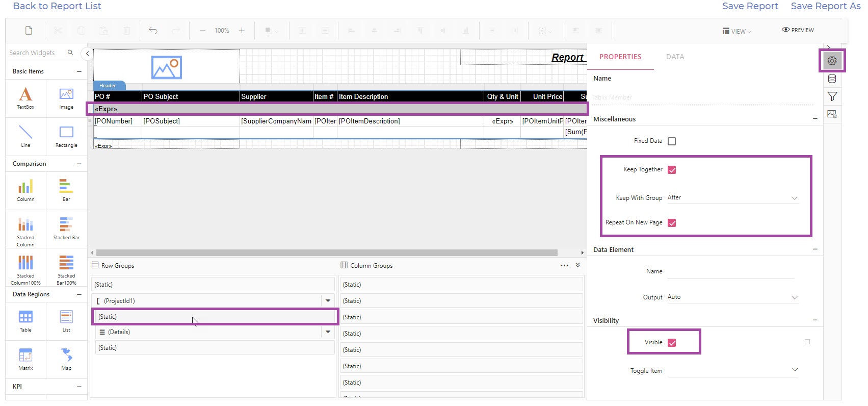This screenshot has height=406, width=868.
Task: Collapse the Data Element section
Action: 815,249
